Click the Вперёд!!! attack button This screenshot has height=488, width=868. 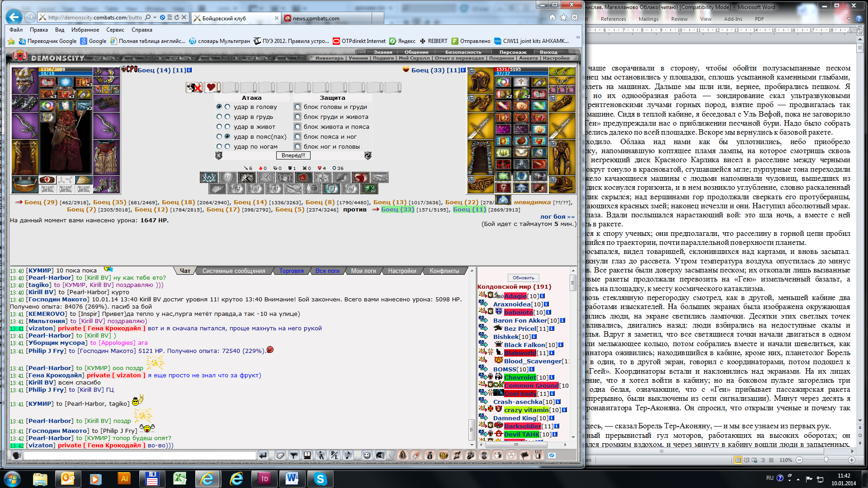(x=293, y=155)
